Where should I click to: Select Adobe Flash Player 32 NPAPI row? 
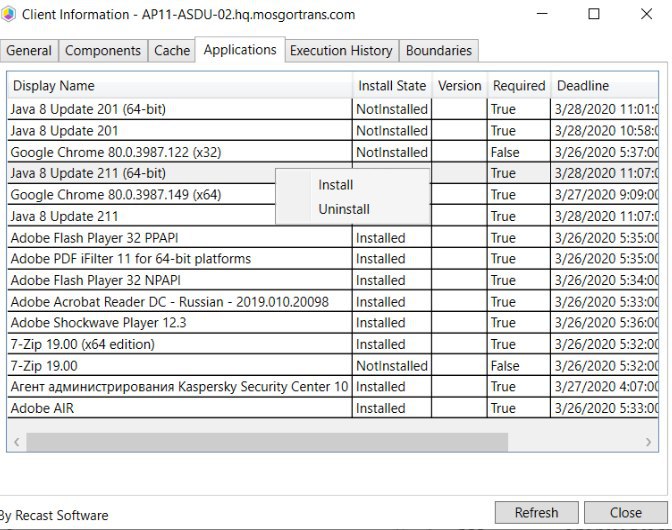333,280
